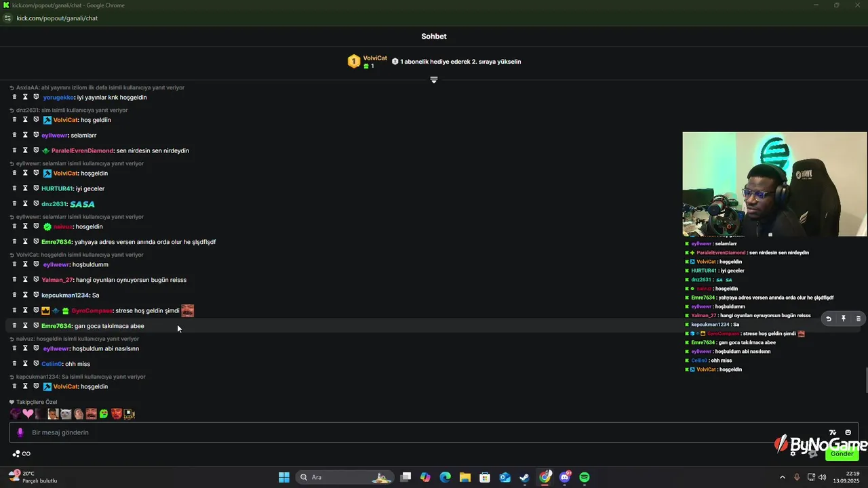Click emote at end of GyroCompass's message

click(x=188, y=310)
